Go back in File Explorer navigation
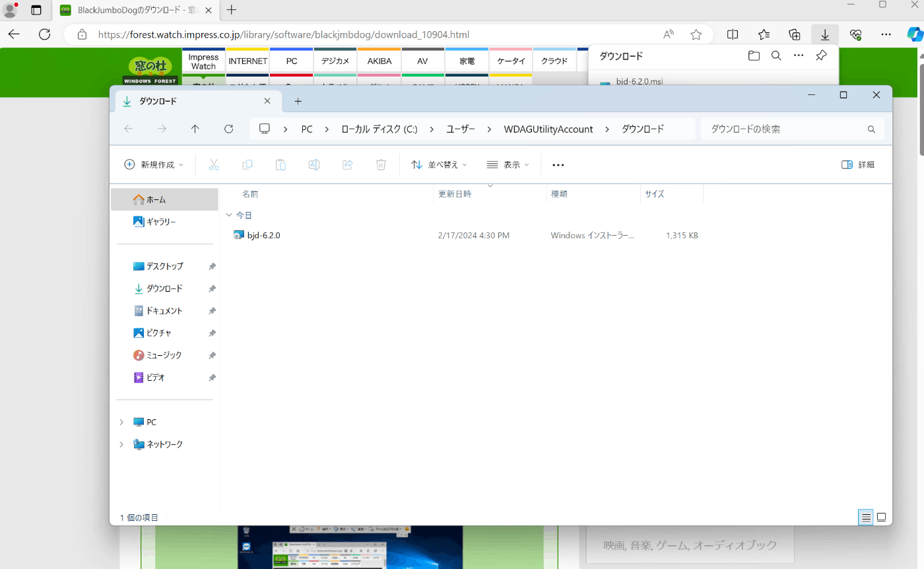The height and width of the screenshot is (569, 924). click(x=129, y=129)
